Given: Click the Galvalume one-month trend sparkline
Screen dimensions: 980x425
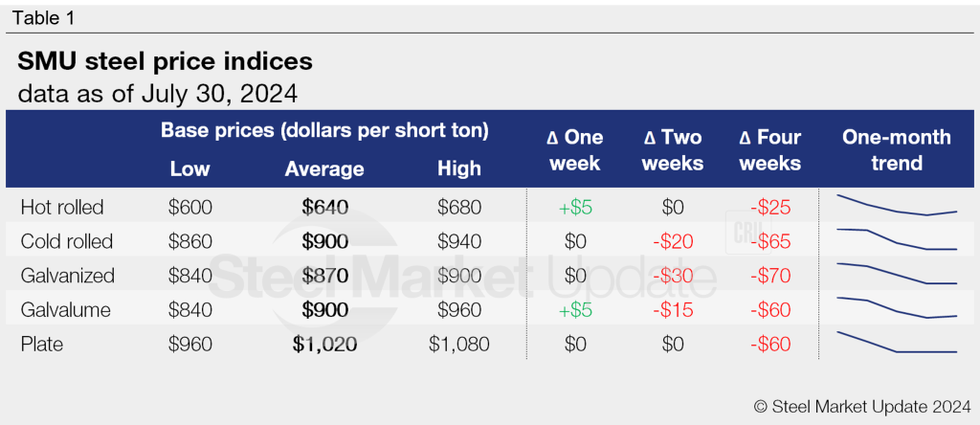Looking at the screenshot, I should pos(896,308).
